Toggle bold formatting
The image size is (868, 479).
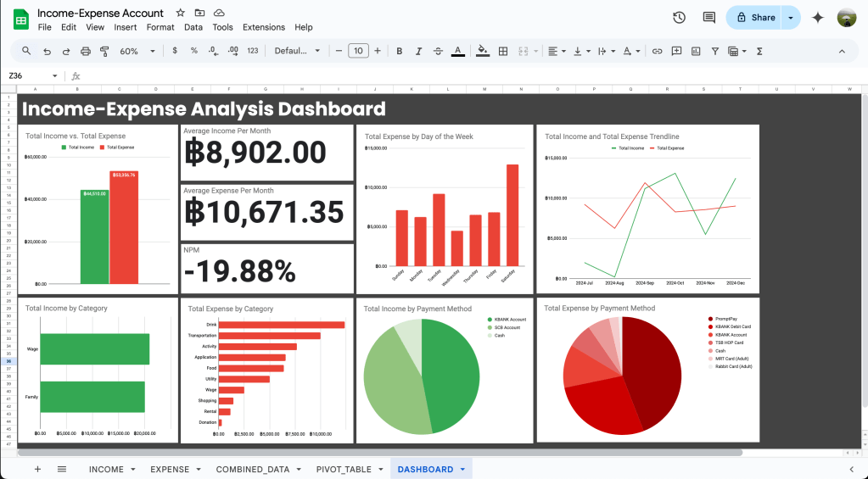pos(400,51)
